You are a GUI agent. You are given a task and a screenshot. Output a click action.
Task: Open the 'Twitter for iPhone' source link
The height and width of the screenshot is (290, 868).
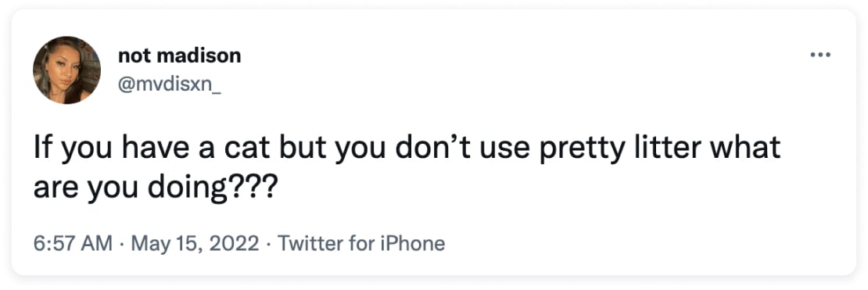361,244
